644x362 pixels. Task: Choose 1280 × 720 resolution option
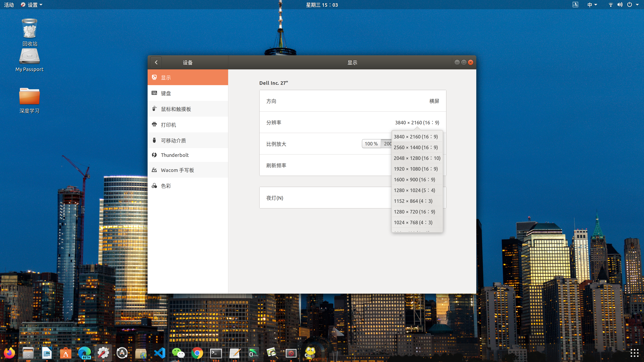[x=414, y=212]
